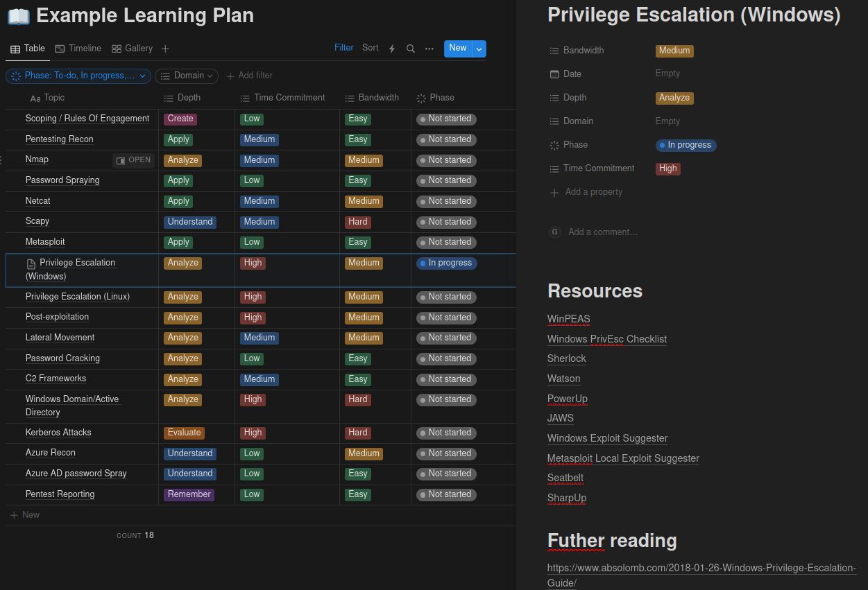868x590 pixels.
Task: Click the Sort button in toolbar
Action: [370, 48]
